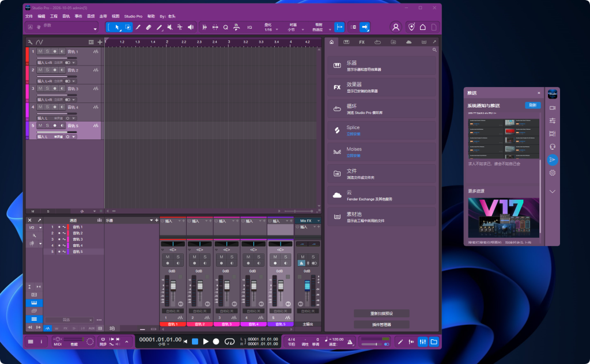This screenshot has width=590, height=364.
Task: Open 乐器 instruments browser entry
Action: (x=381, y=66)
